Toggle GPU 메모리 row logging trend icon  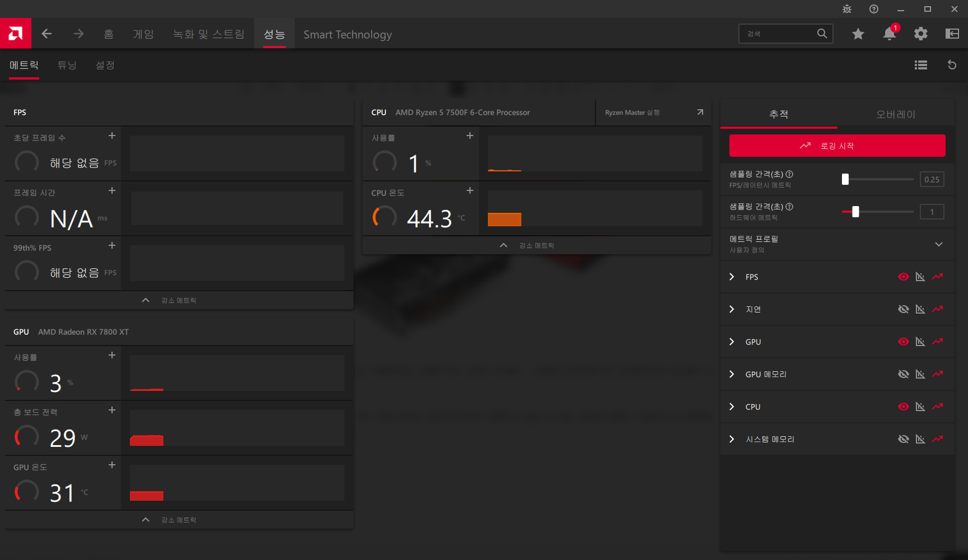pos(938,374)
